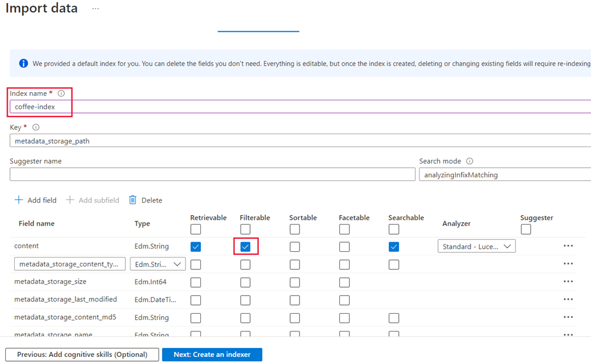Check Sortable for the content field

tap(295, 247)
